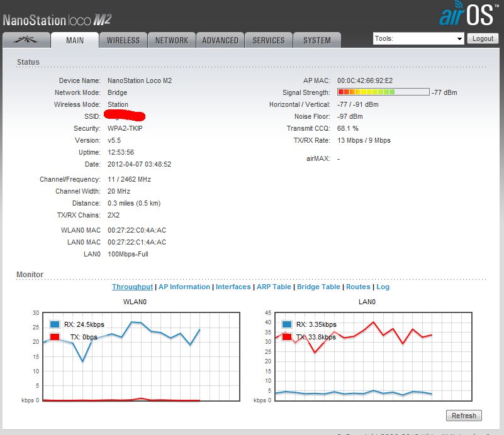The image size is (504, 435).
Task: Open the Ubiquiti logo tab
Action: point(26,40)
